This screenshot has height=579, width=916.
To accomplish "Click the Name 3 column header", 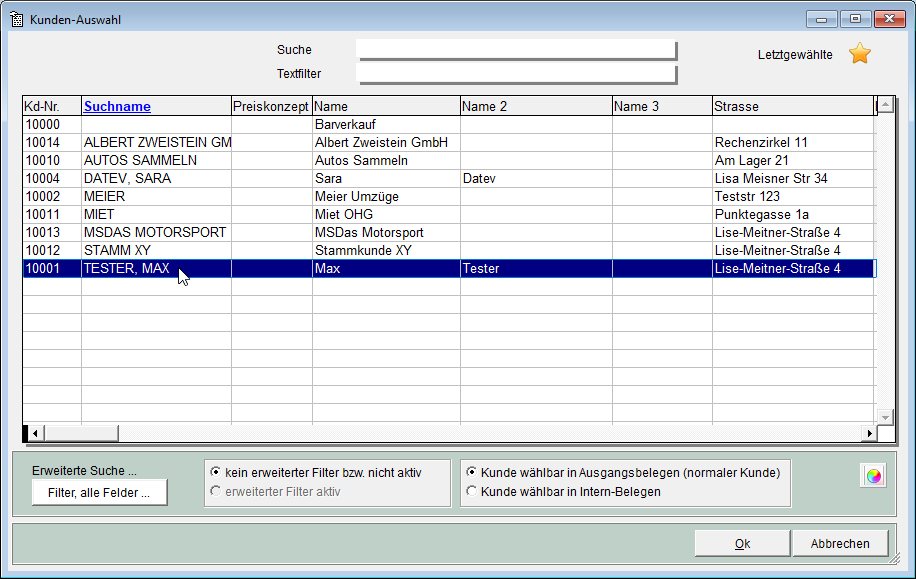I will 662,106.
